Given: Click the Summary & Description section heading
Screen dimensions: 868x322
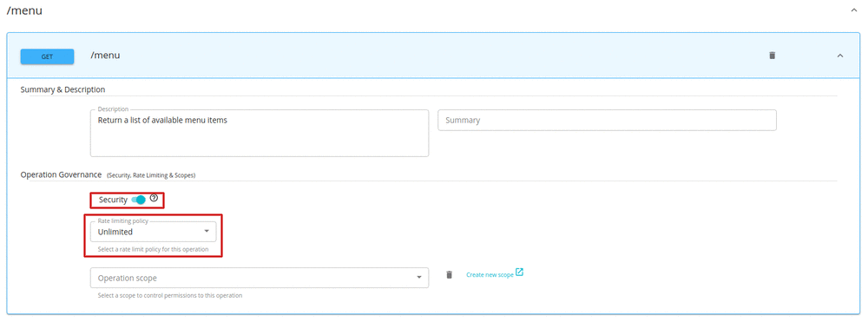Looking at the screenshot, I should [62, 89].
